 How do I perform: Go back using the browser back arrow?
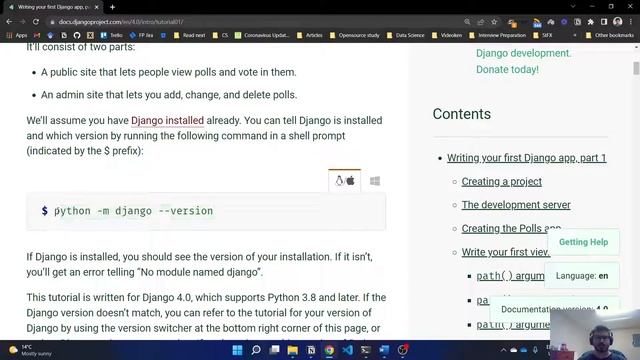click(9, 22)
